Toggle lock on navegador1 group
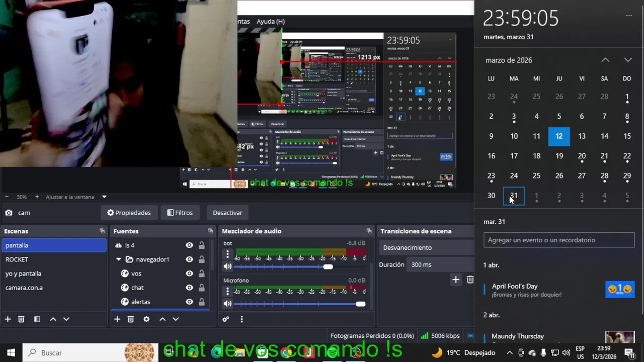The image size is (644, 362). click(201, 259)
